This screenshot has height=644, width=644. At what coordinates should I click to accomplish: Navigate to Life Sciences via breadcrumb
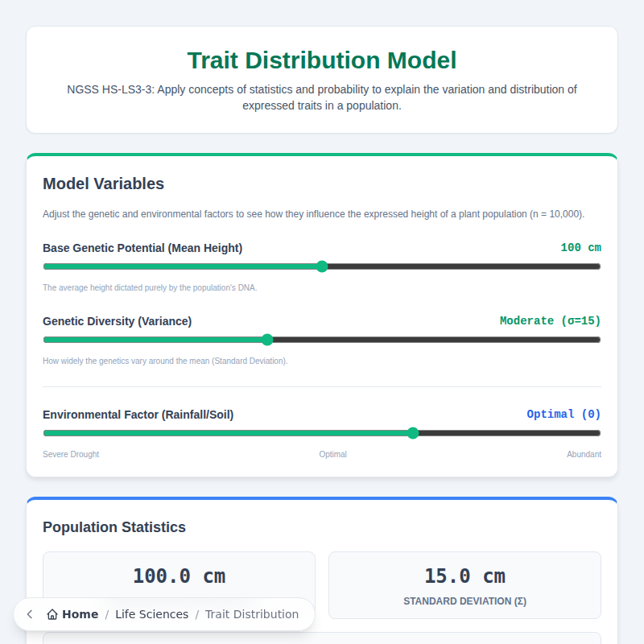pyautogui.click(x=152, y=614)
